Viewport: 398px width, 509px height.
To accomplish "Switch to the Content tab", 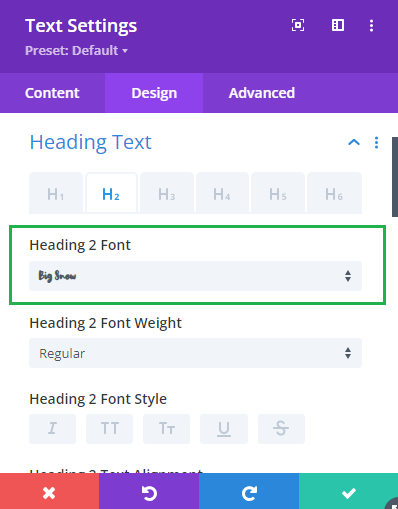I will click(52, 93).
